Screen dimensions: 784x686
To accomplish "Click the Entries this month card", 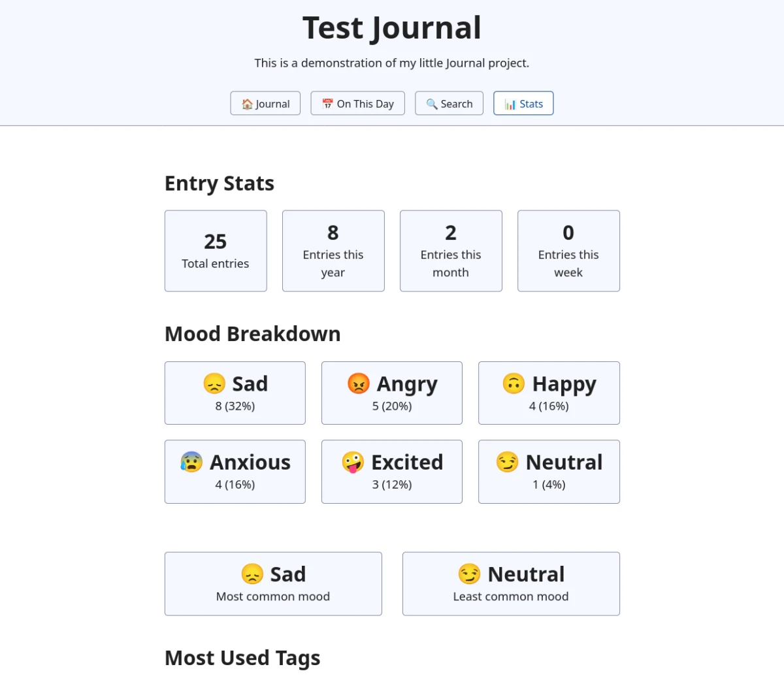I will (x=451, y=251).
